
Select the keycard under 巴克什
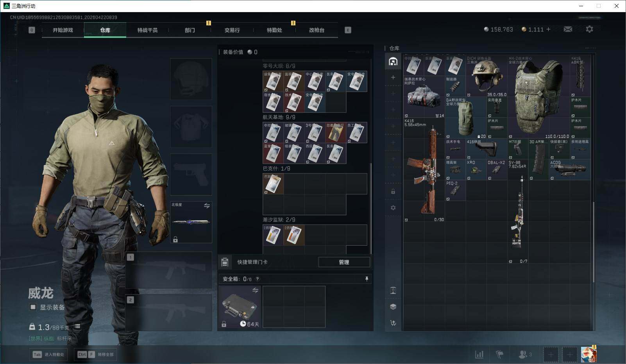273,184
